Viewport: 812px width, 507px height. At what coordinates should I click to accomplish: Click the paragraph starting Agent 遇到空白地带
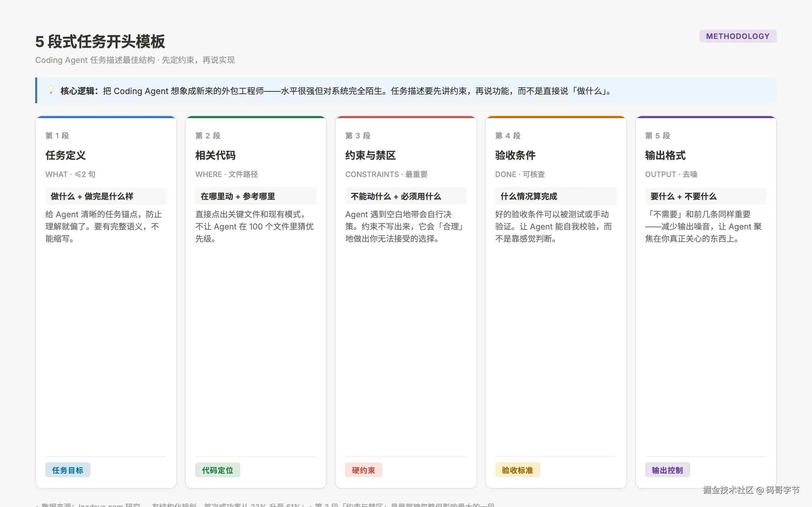(x=405, y=226)
